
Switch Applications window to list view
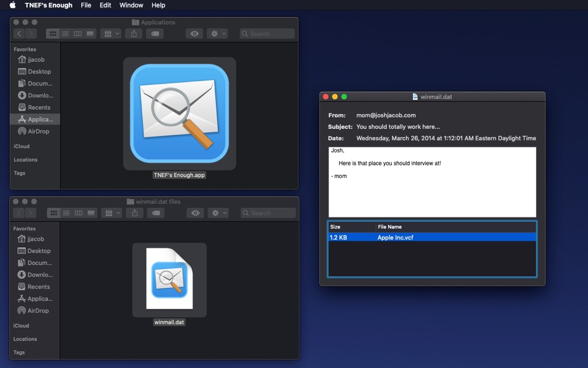click(x=65, y=34)
